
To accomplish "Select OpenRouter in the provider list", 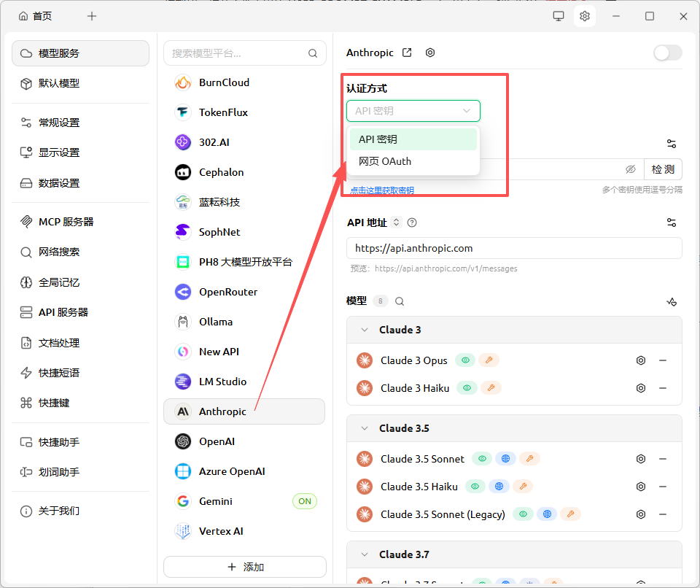I will pos(228,292).
